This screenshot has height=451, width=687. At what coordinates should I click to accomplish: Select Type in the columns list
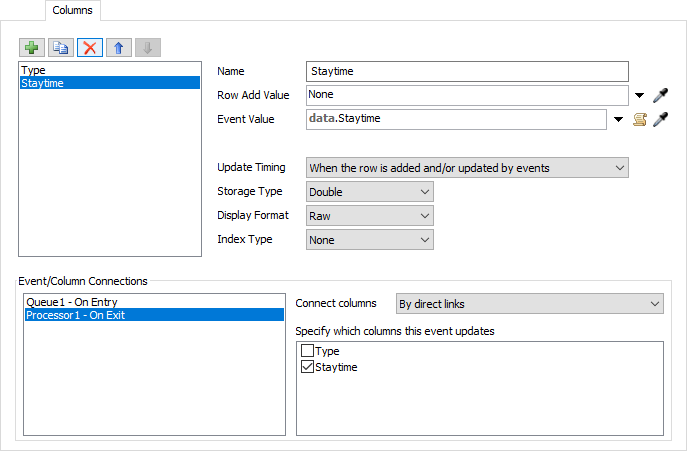click(34, 71)
